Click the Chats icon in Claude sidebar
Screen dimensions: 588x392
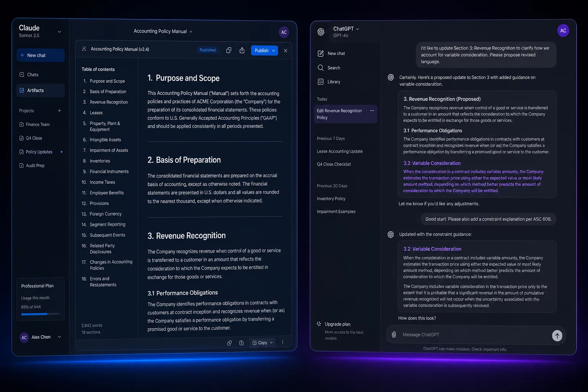[x=22, y=75]
